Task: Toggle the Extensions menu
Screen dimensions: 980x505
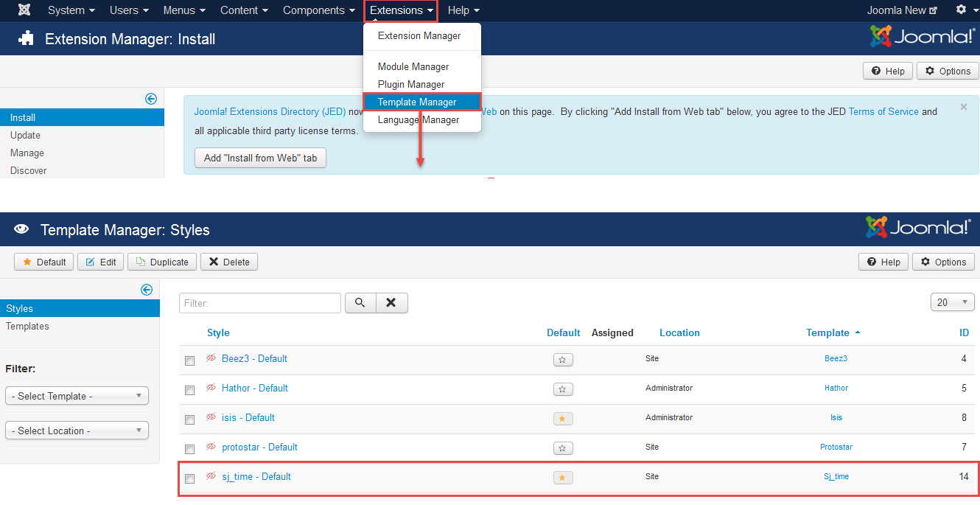Action: tap(402, 10)
